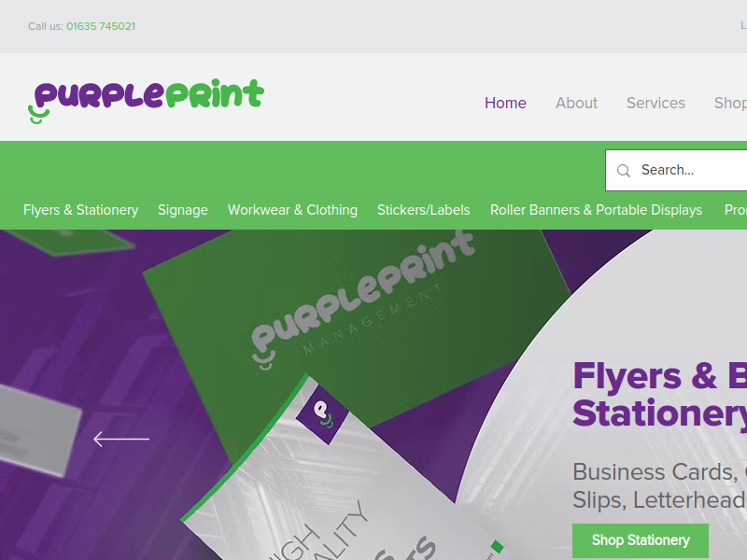Open the Signage category
747x560 pixels.
(183, 210)
